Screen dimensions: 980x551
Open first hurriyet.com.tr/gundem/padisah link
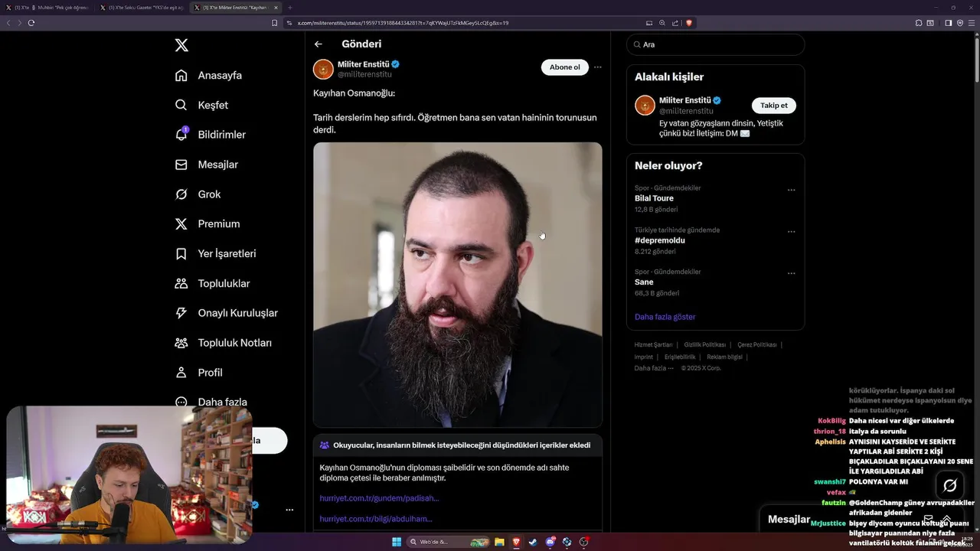pyautogui.click(x=379, y=498)
